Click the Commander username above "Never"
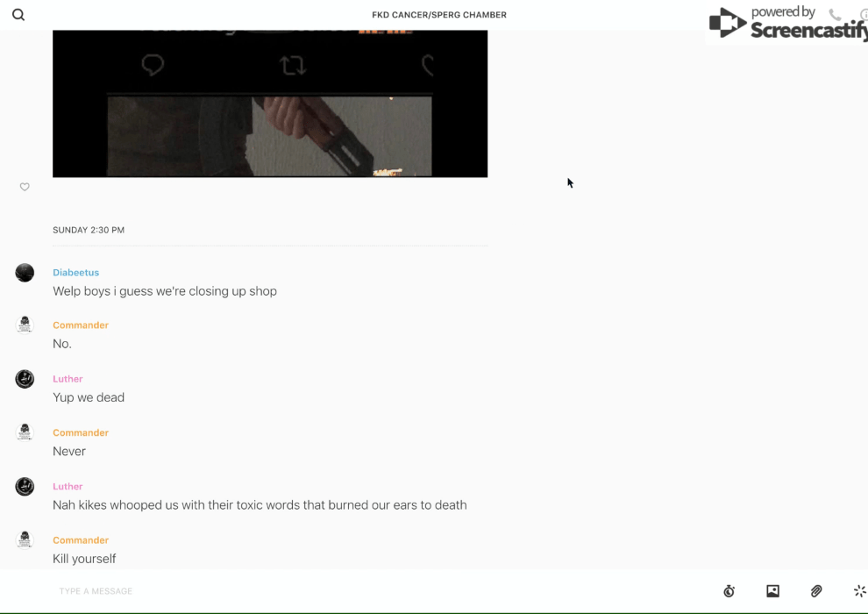 coord(80,432)
